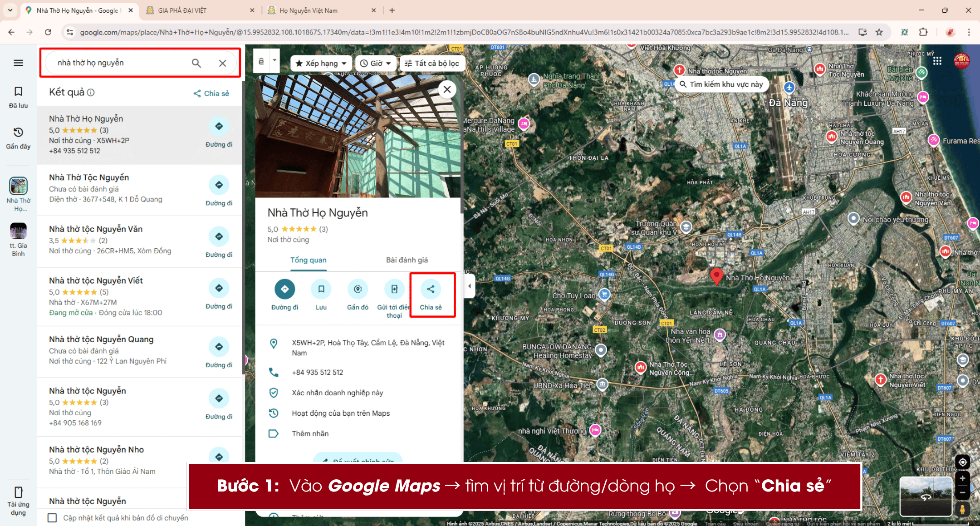Open the Giờ hours filter dropdown
Screen dimensions: 980x526
point(375,63)
